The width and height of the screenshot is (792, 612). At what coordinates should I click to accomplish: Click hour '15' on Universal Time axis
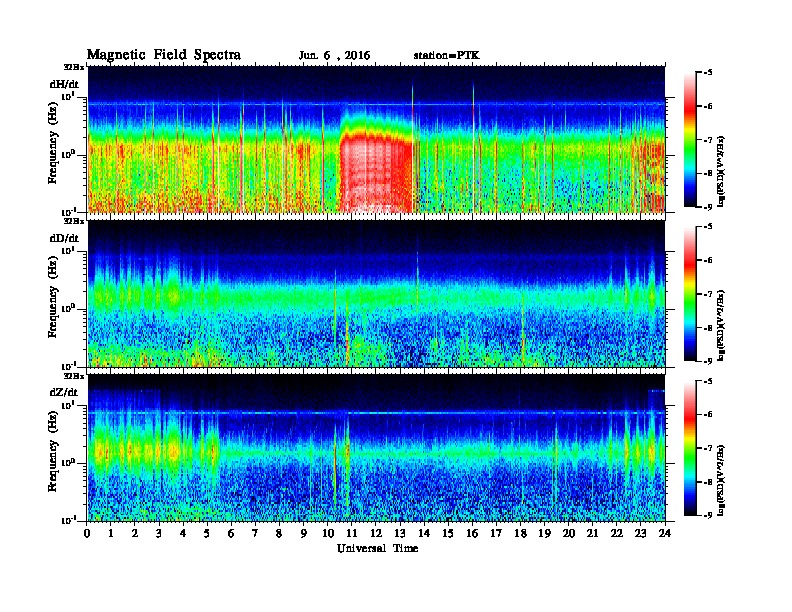pos(448,534)
